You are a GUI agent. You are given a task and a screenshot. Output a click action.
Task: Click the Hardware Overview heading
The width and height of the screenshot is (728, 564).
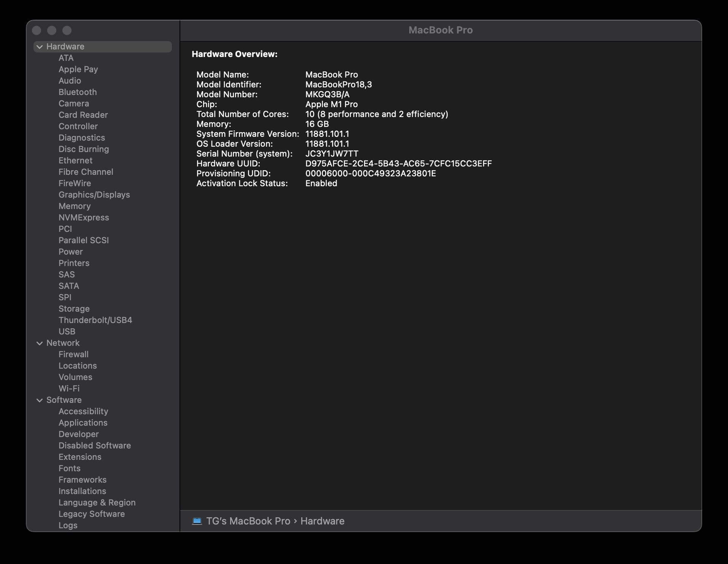(235, 54)
